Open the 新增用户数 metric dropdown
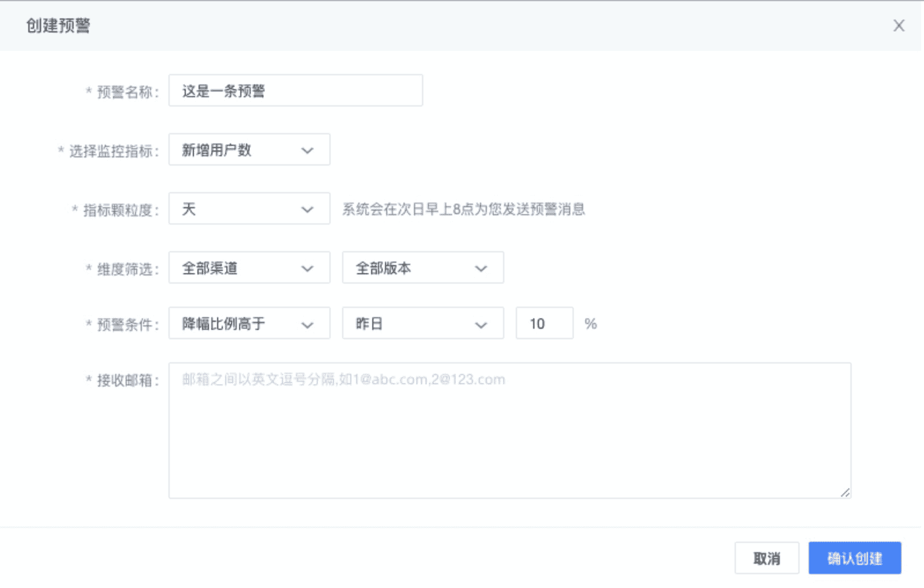924x588 pixels. tap(249, 149)
